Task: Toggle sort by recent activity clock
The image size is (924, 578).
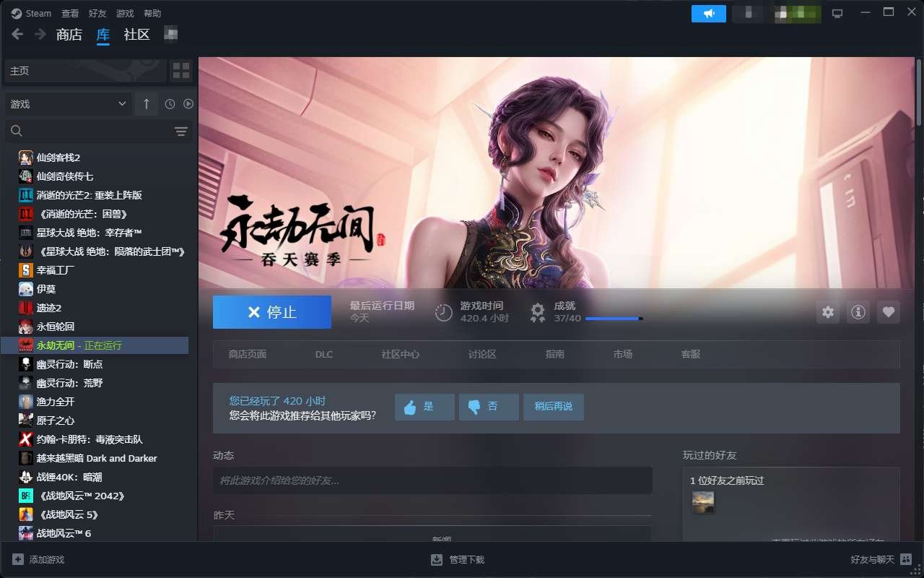Action: pyautogui.click(x=170, y=104)
